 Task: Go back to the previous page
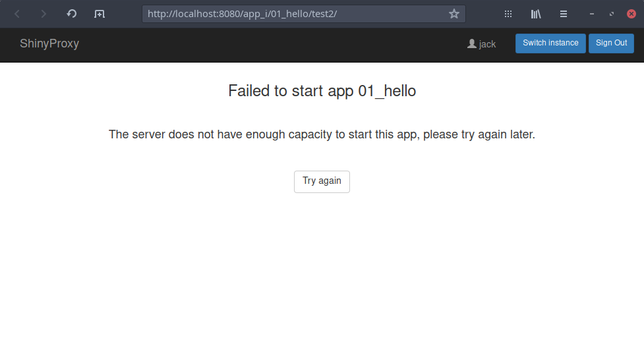[x=17, y=14]
